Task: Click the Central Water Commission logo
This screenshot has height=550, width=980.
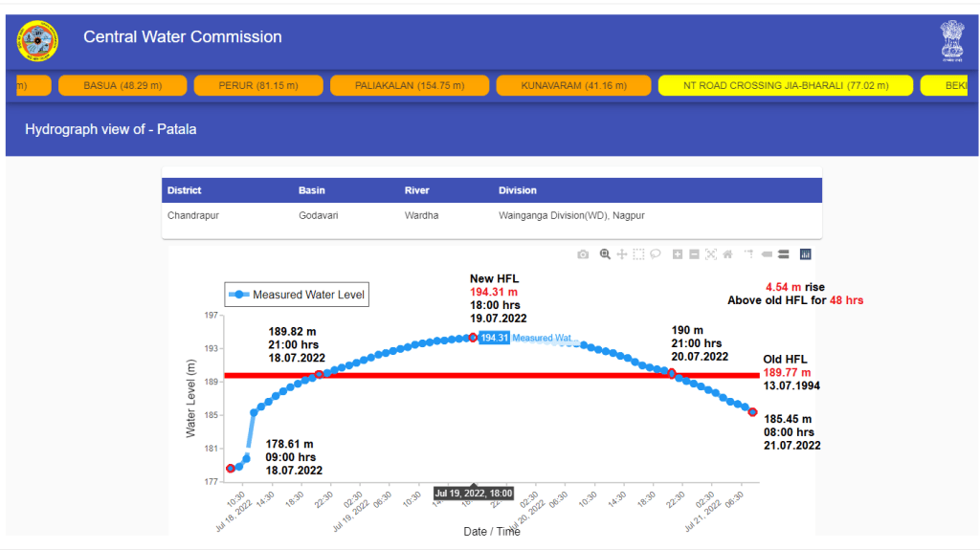Action: [37, 40]
